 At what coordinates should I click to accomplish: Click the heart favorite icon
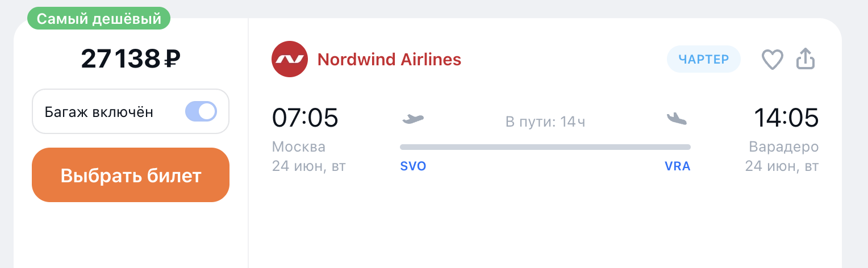[773, 60]
